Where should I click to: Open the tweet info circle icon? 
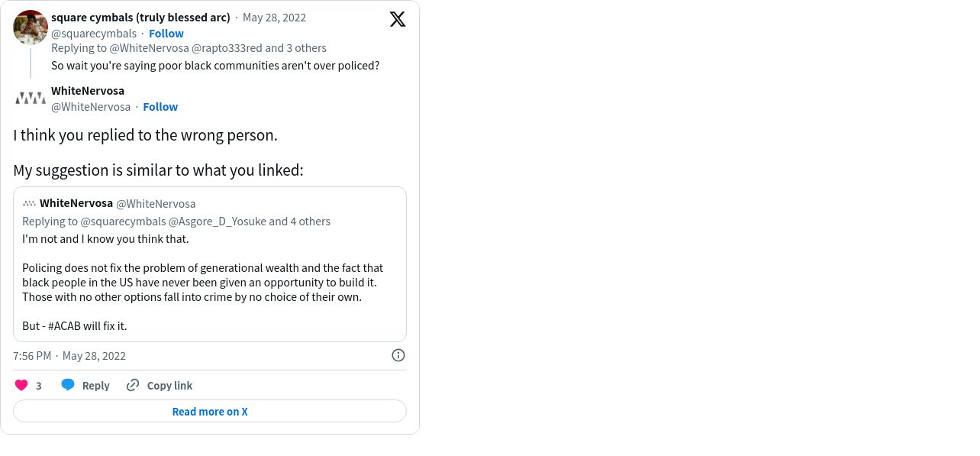(x=398, y=355)
